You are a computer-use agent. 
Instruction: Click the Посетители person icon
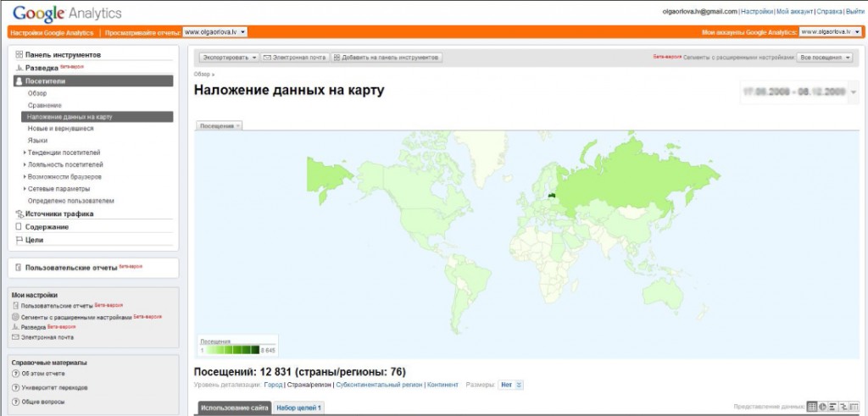[19, 81]
